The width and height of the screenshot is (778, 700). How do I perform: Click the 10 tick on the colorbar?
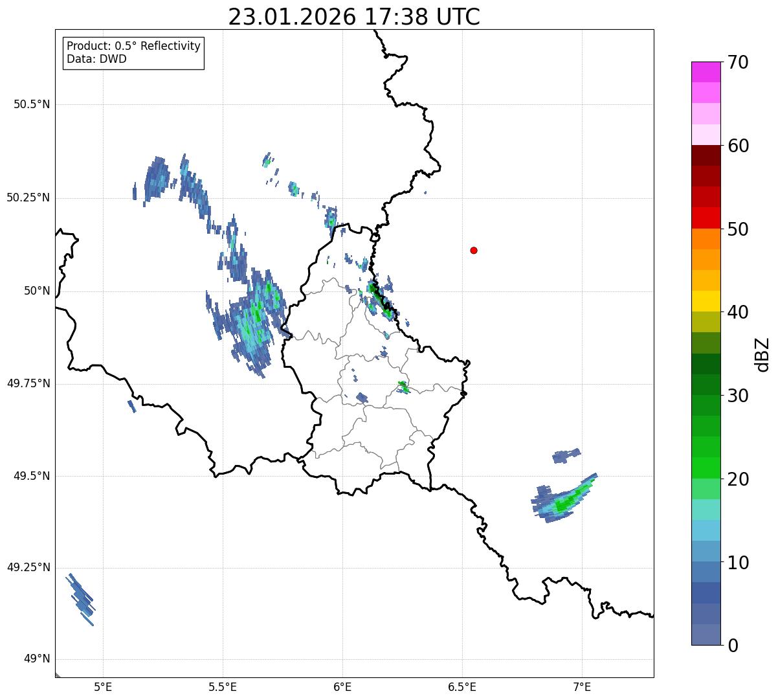738,563
